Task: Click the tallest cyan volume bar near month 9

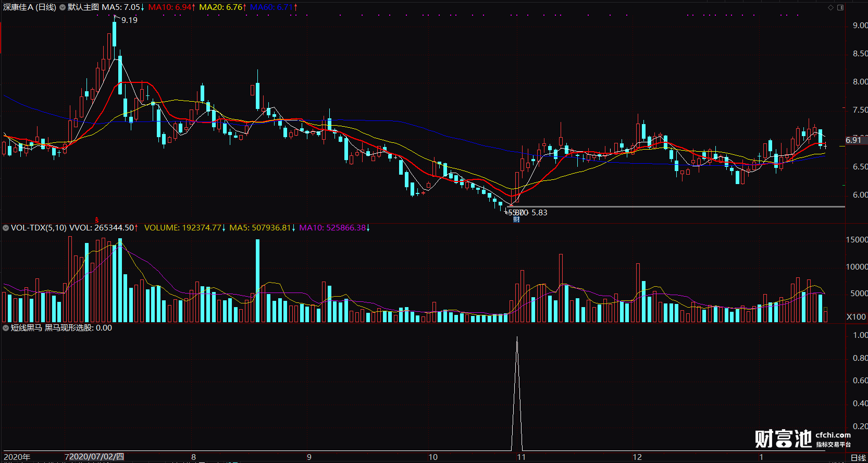Action: click(x=257, y=281)
